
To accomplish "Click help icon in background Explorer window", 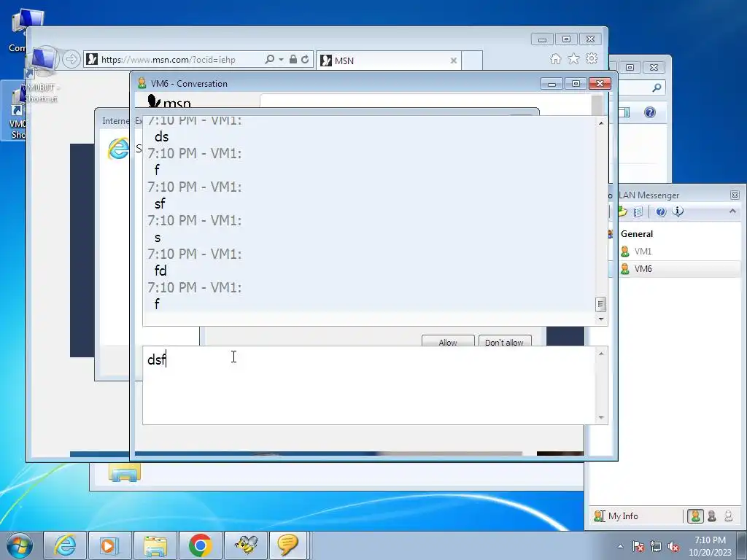I will (x=650, y=112).
